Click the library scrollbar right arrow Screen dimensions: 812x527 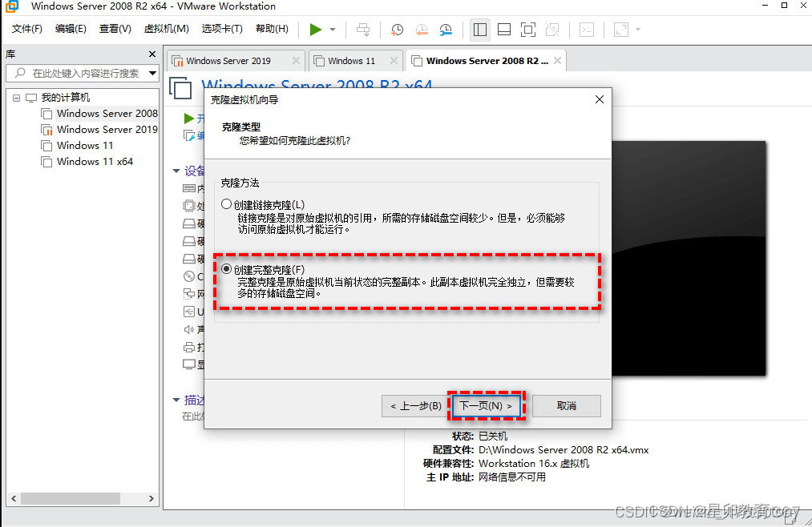pos(151,498)
